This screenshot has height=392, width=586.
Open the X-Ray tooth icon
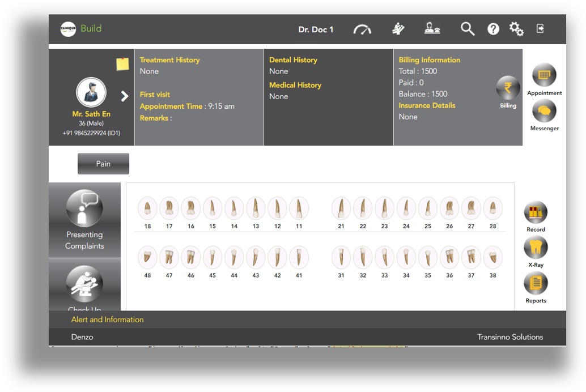(536, 248)
